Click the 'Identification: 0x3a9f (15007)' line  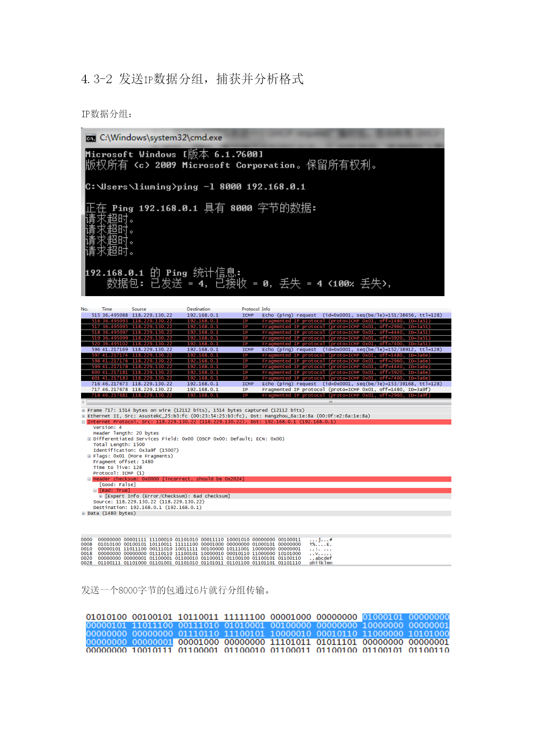(136, 450)
